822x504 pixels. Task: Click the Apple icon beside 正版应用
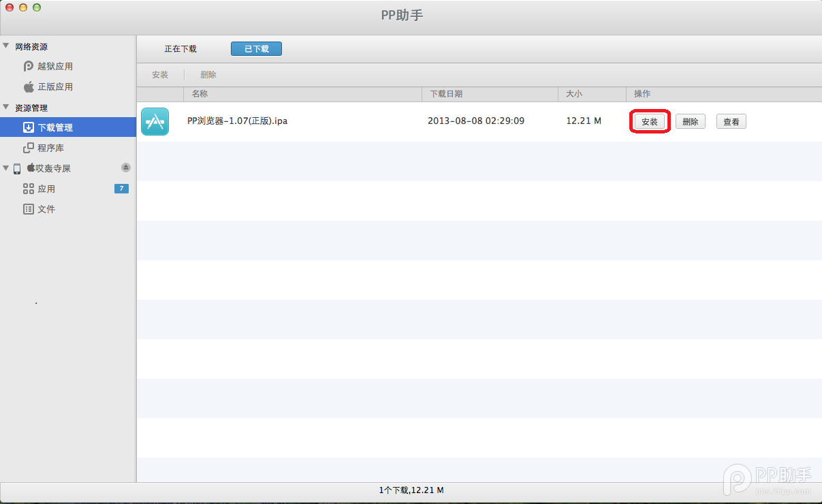pyautogui.click(x=29, y=86)
